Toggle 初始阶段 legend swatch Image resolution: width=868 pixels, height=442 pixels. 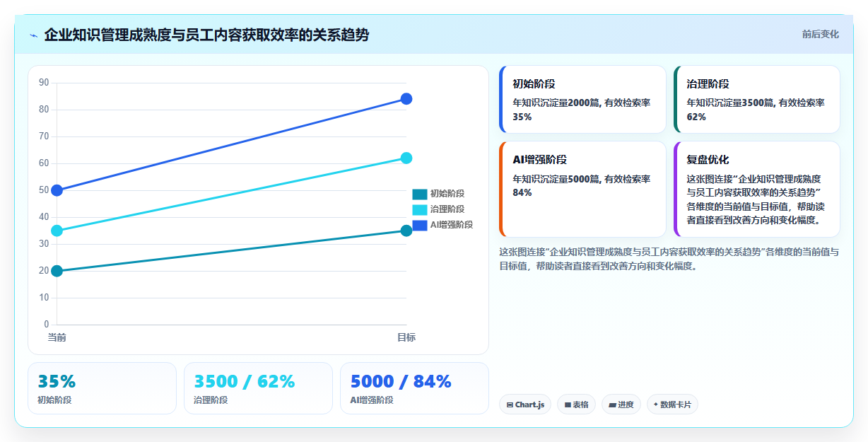420,194
